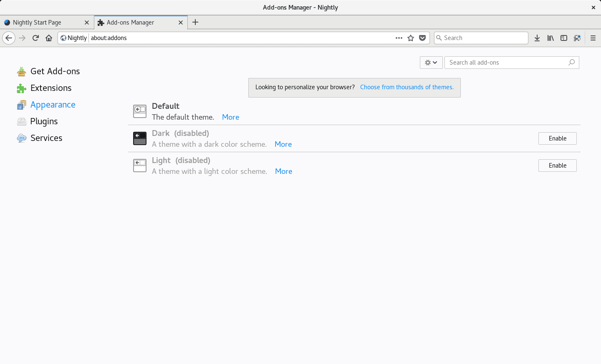Click the screenshot scissors toolbar icon
601x364 pixels.
[577, 38]
